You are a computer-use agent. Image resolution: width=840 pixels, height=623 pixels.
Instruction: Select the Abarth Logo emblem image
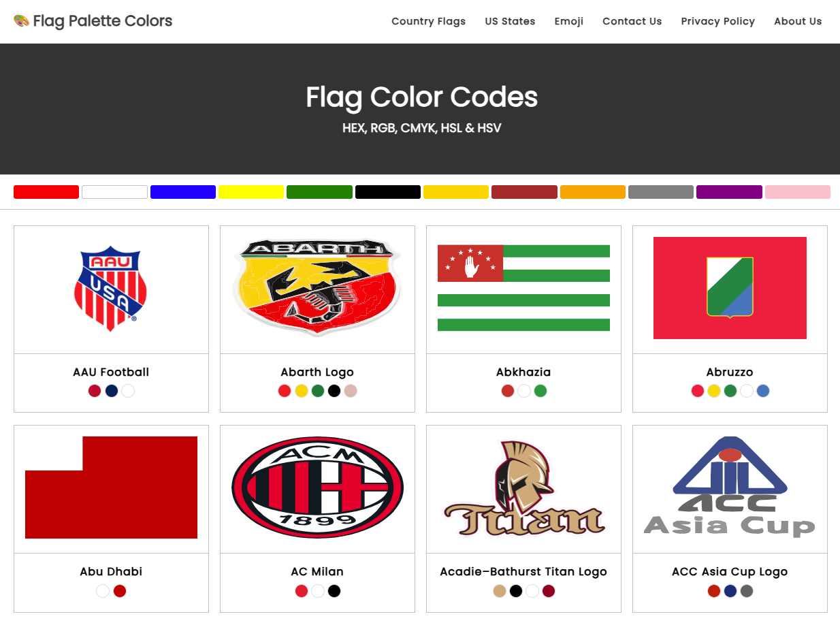pos(317,286)
